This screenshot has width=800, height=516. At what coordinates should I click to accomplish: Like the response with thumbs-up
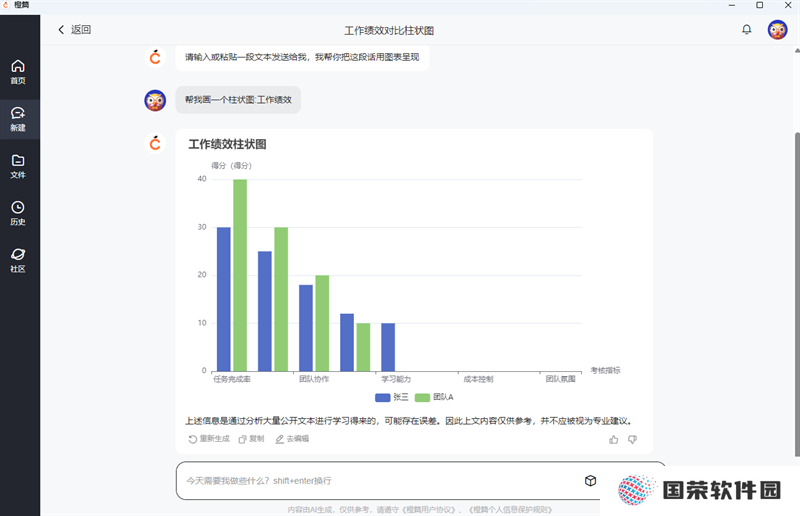[x=614, y=439]
